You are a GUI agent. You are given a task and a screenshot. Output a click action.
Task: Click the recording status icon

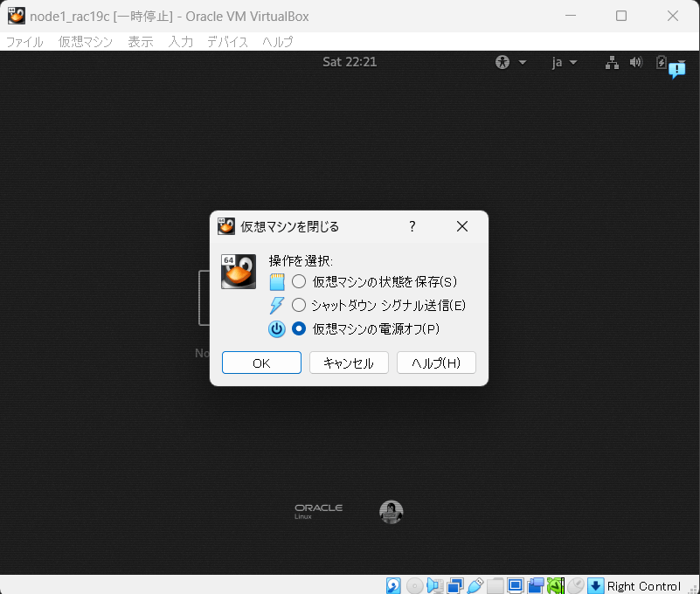(x=535, y=585)
